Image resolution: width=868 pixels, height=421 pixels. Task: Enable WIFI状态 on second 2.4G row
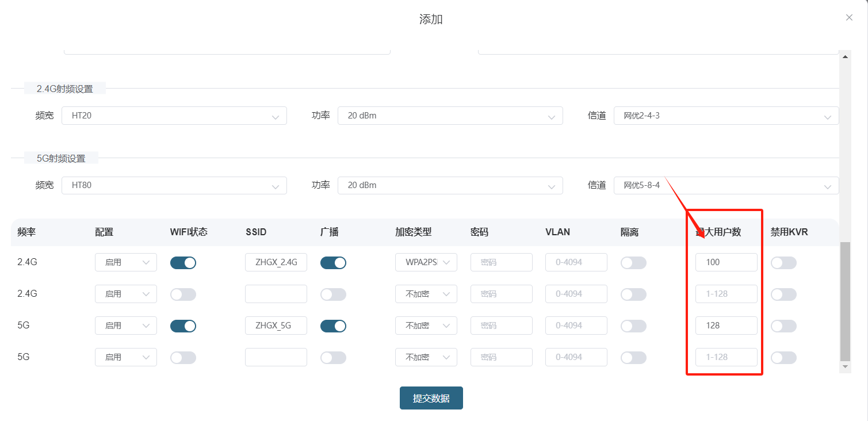pos(183,294)
